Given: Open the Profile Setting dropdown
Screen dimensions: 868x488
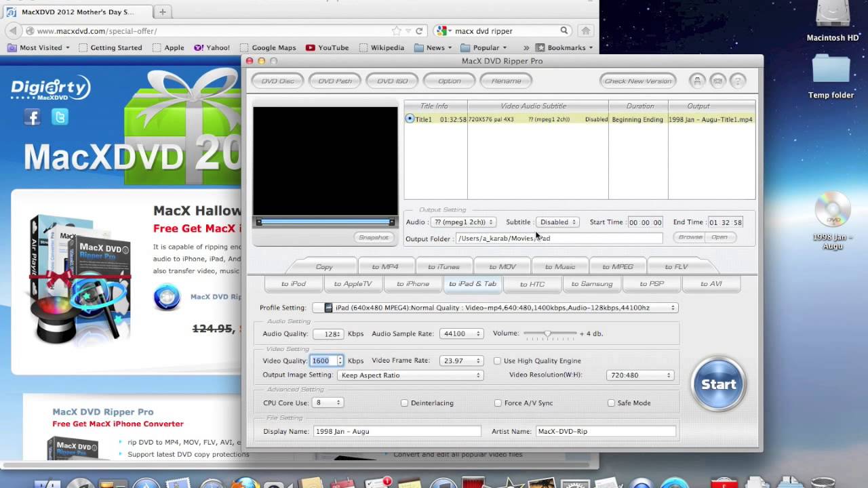Looking at the screenshot, I should point(495,308).
